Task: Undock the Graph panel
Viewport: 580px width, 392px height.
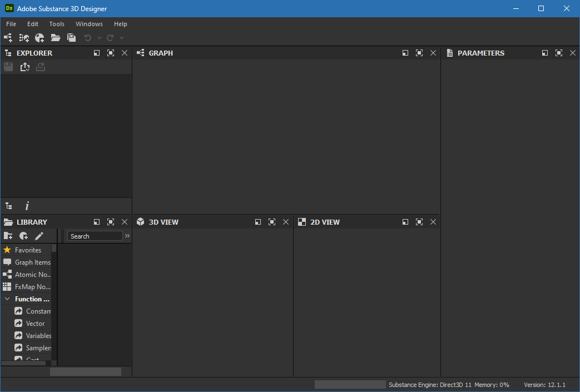Action: [405, 53]
